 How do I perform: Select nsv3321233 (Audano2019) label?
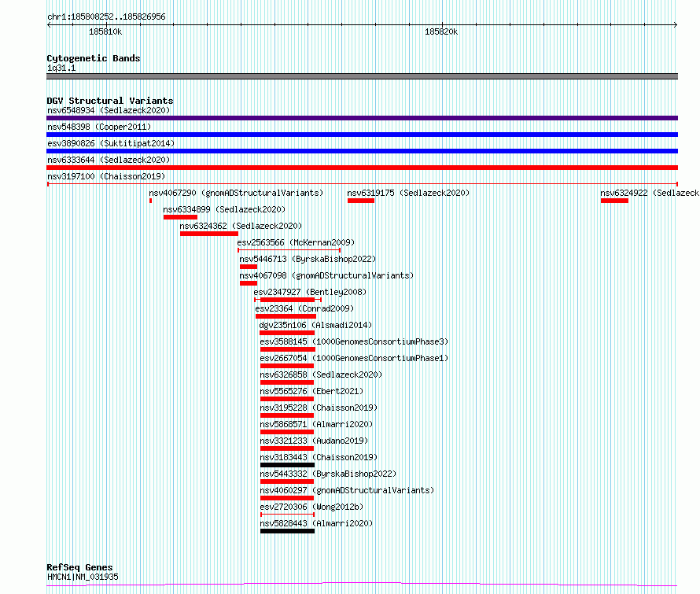(x=314, y=441)
